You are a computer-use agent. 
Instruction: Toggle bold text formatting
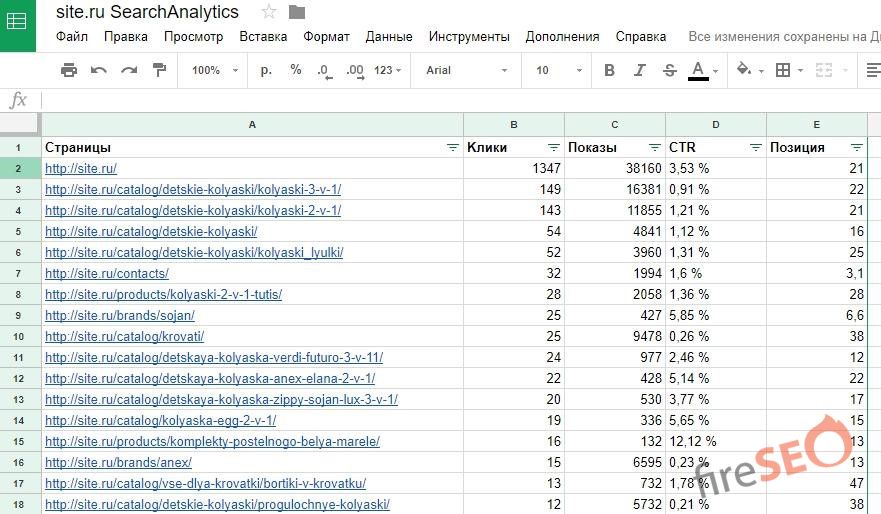tap(609, 70)
